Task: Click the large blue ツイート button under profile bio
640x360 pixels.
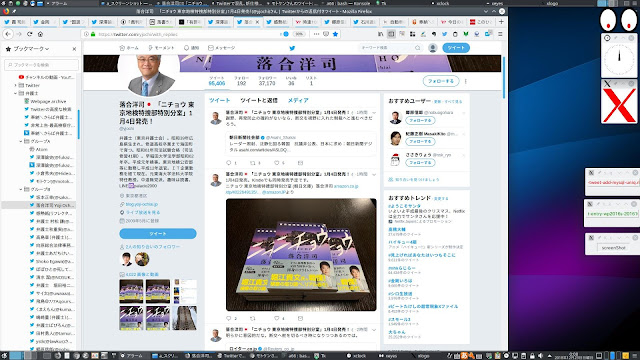Action: pos(158,233)
